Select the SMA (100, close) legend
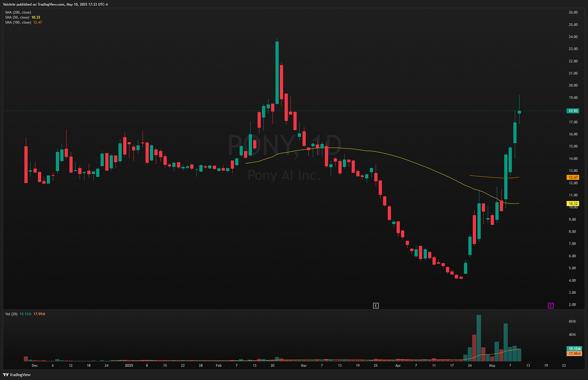 click(23, 22)
